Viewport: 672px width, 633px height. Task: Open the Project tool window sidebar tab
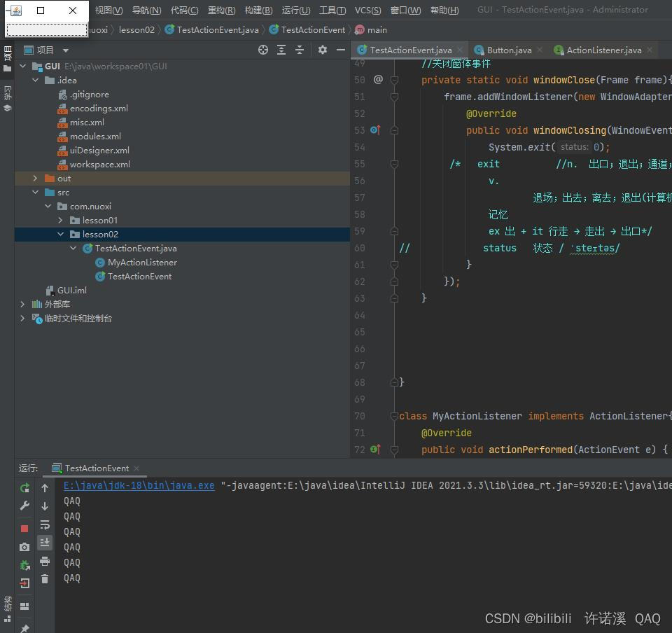7,59
